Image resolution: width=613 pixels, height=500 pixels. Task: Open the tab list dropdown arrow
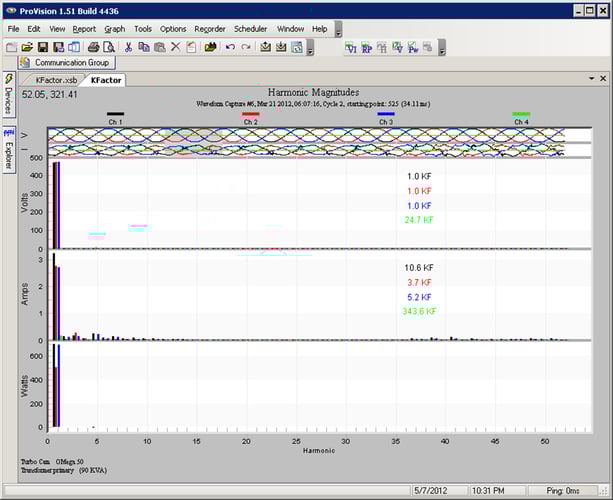(x=591, y=79)
